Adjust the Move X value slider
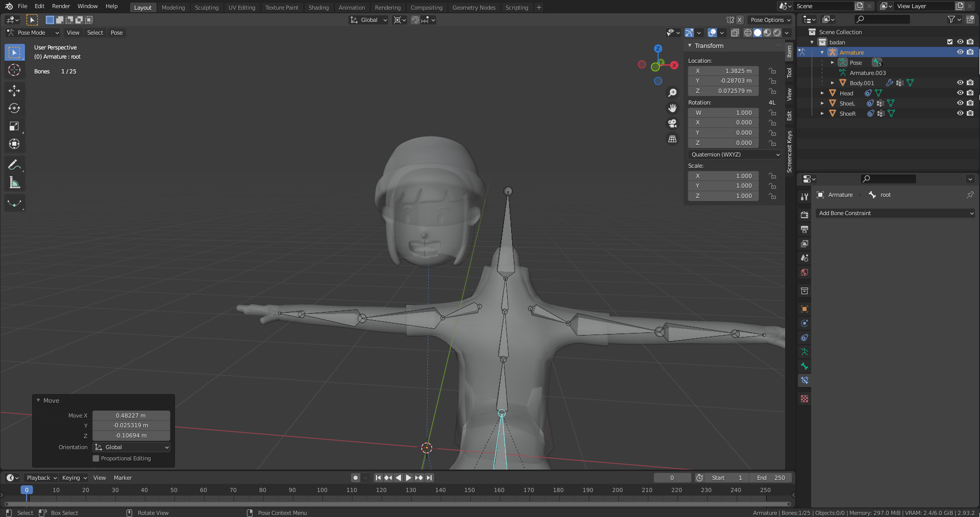Image resolution: width=980 pixels, height=517 pixels. tap(131, 416)
